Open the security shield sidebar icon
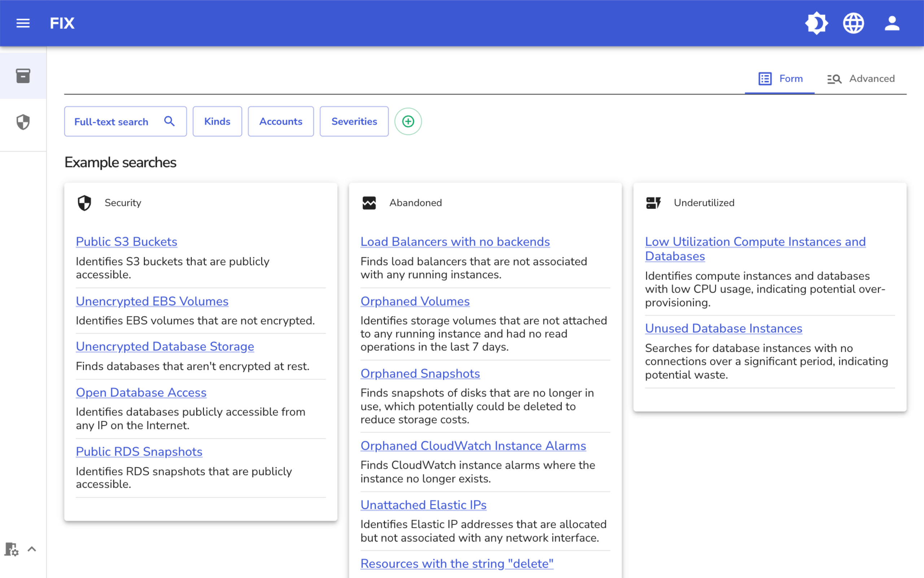The width and height of the screenshot is (924, 578). pos(23,122)
